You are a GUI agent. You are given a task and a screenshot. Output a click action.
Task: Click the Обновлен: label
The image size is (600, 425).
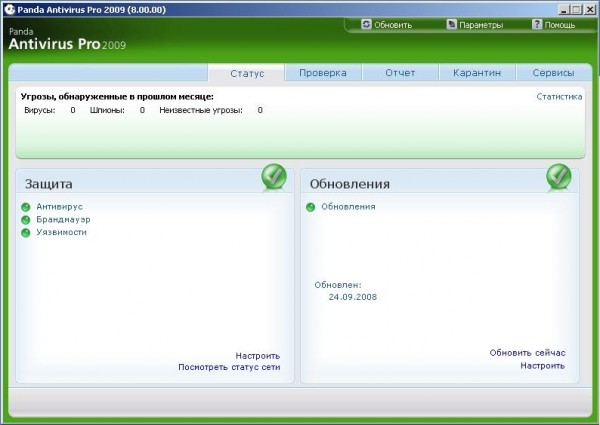pyautogui.click(x=338, y=285)
